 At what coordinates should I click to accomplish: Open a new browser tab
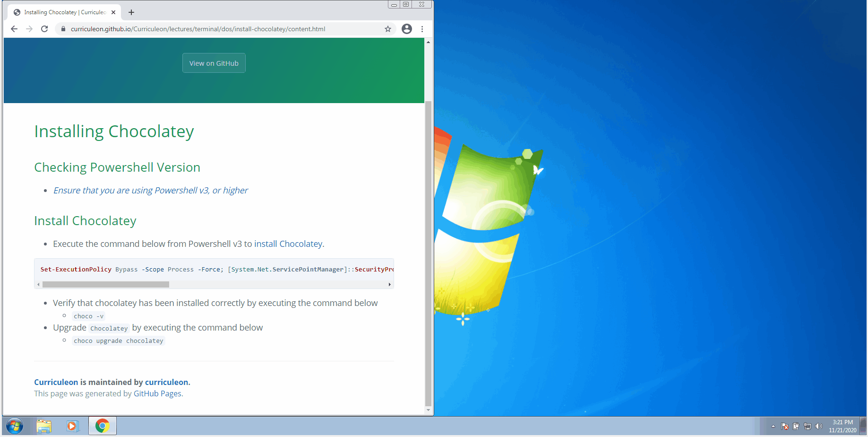pyautogui.click(x=131, y=12)
